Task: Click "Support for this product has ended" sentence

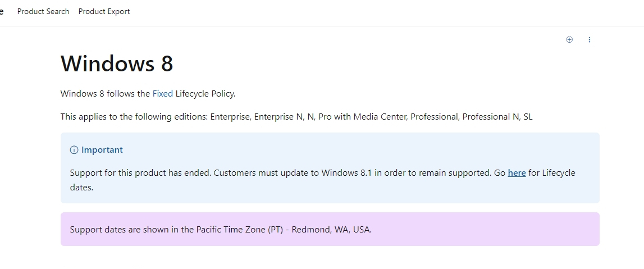Action: click(x=140, y=173)
